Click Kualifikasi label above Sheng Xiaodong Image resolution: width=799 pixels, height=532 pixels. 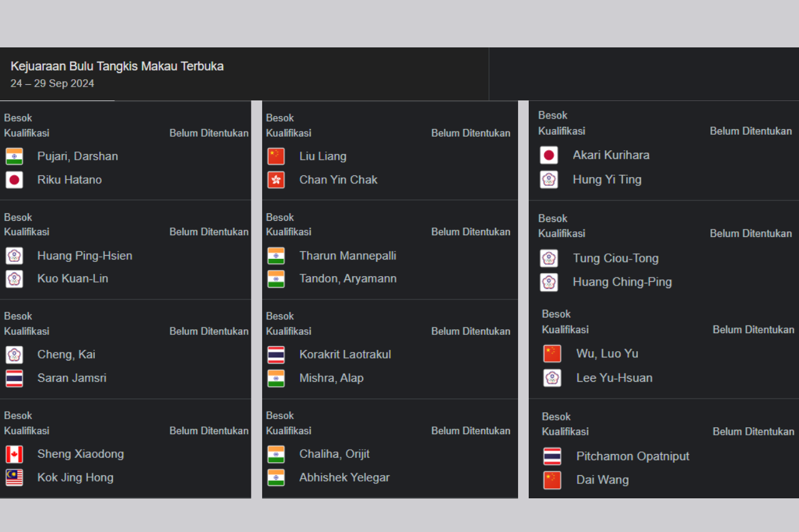click(27, 430)
